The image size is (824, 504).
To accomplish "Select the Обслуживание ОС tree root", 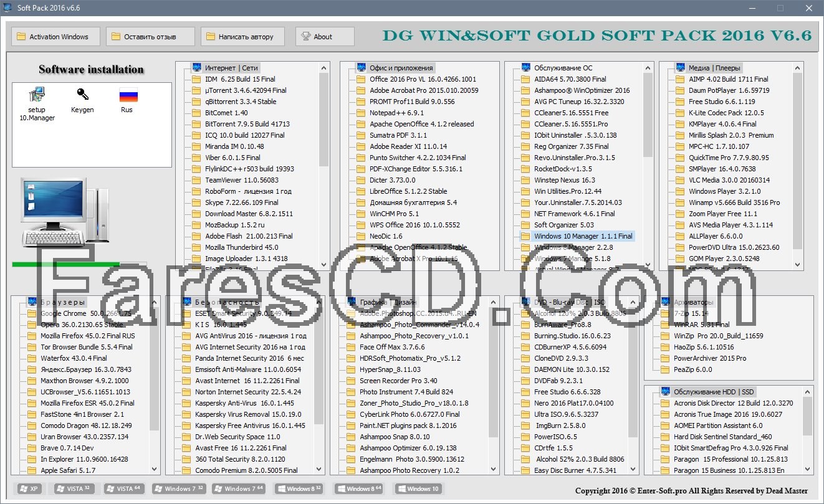I will 563,68.
